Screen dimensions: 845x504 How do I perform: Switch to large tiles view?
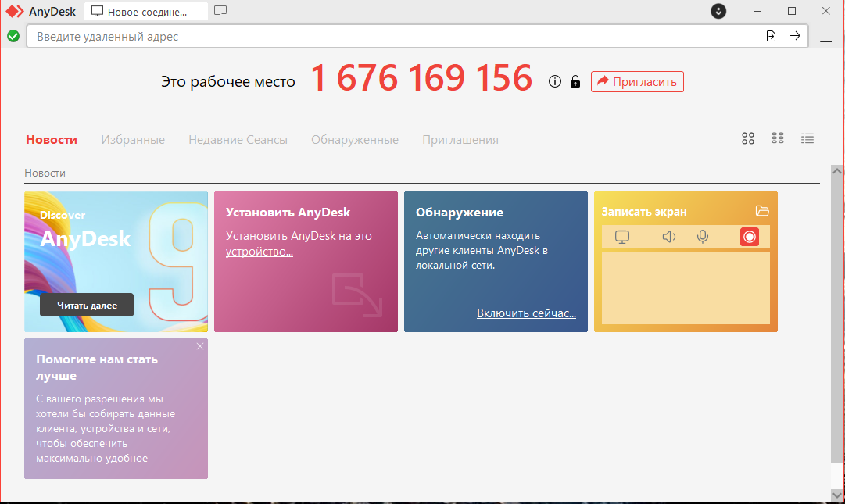tap(748, 138)
